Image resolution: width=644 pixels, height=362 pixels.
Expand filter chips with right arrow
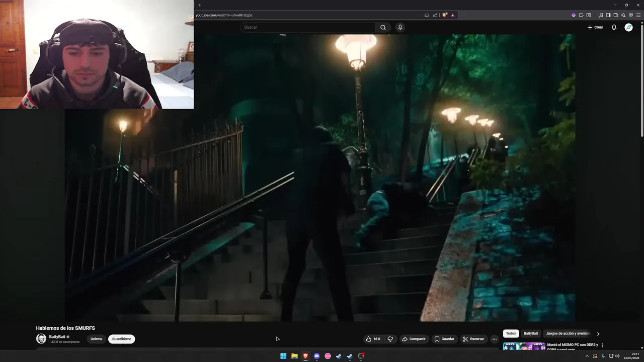click(x=598, y=334)
